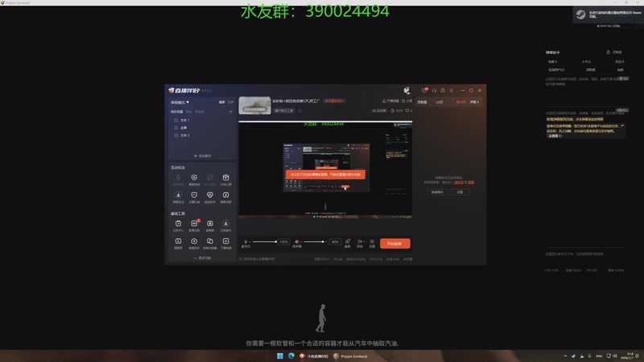This screenshot has width=644, height=362.
Task: Switch to 横屏 landscape orientation
Action: point(222,102)
